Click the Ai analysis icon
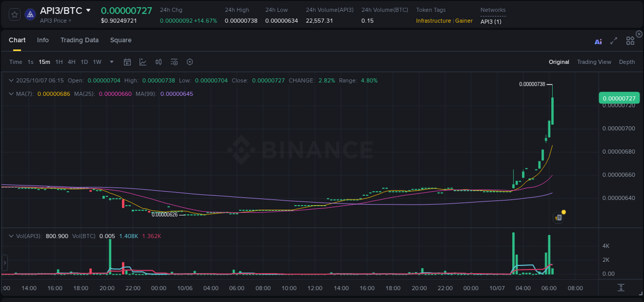 [598, 41]
